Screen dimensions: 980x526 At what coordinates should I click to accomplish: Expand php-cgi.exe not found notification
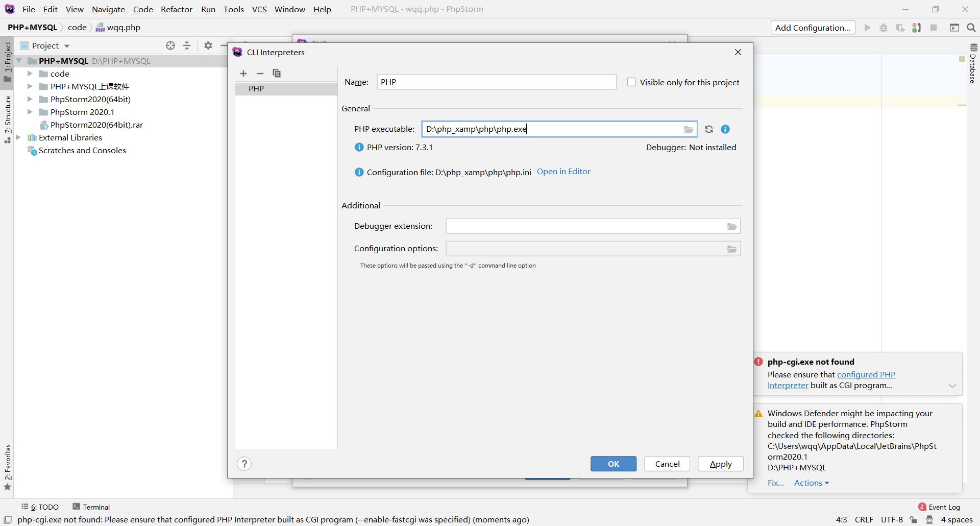click(x=952, y=386)
